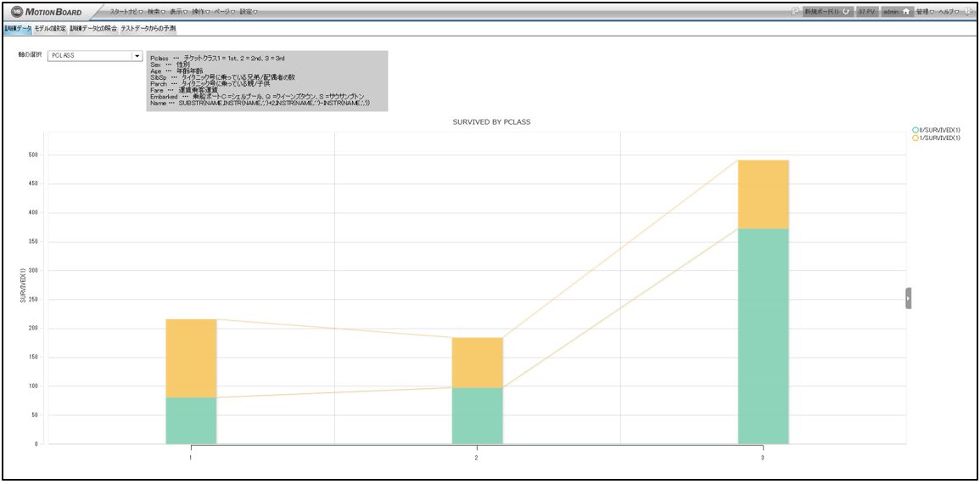Click the MotionBoard logo icon
Viewport: 980px width, 484px height.
coord(15,12)
